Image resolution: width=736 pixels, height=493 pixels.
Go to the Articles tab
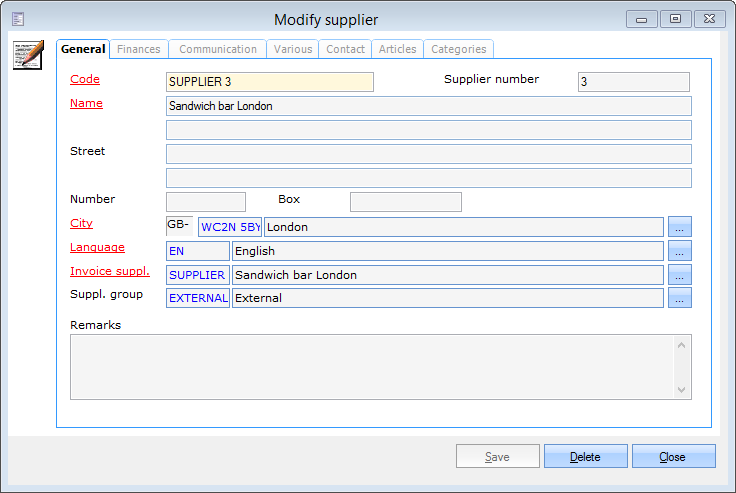coord(398,49)
